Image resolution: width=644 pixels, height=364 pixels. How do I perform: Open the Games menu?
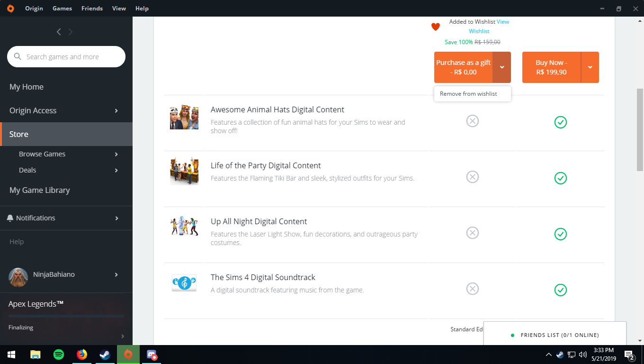click(x=62, y=9)
